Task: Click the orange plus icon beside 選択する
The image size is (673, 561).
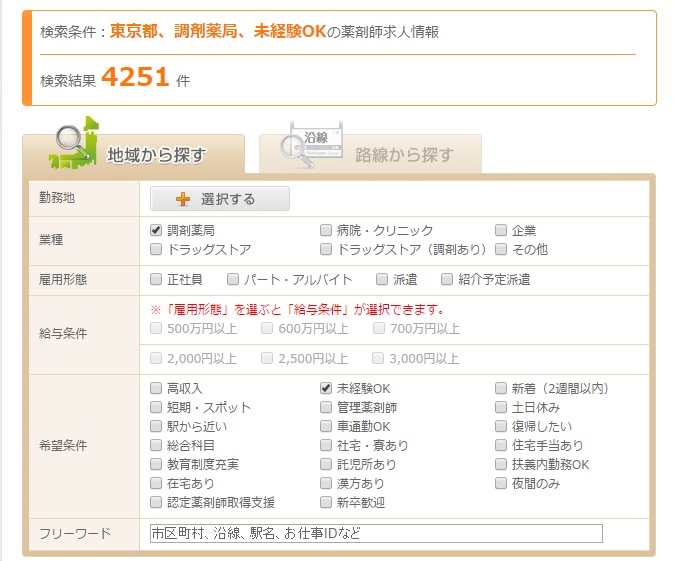Action: click(183, 199)
